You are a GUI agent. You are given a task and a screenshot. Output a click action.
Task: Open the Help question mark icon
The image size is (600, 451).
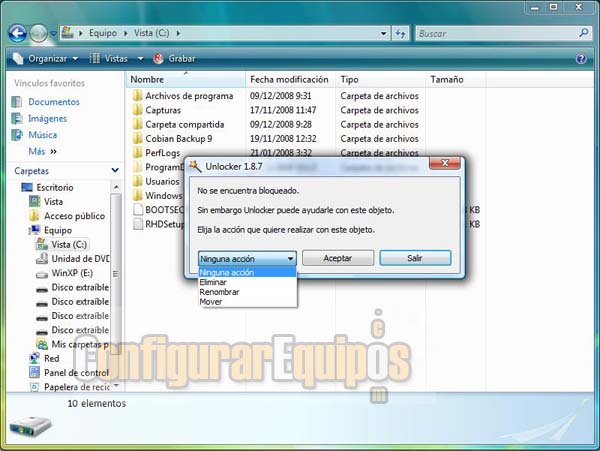click(581, 59)
